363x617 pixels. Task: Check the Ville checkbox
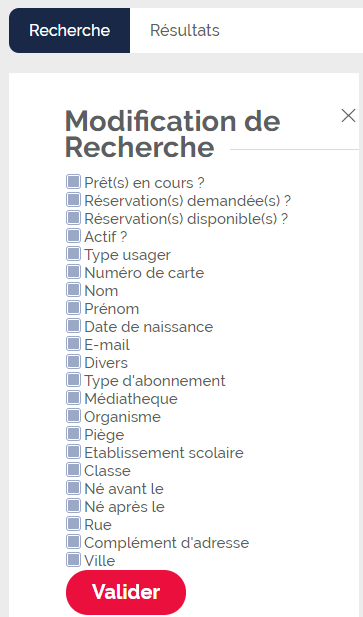[x=73, y=560]
